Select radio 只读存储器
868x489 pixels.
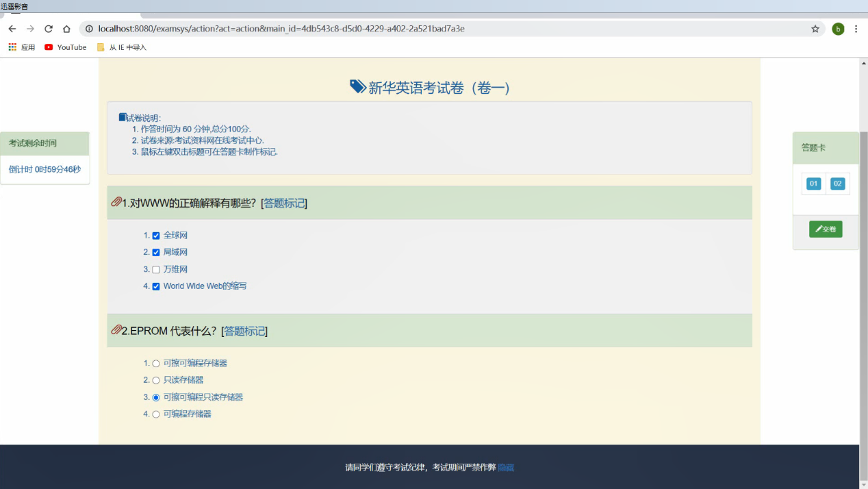[156, 380]
